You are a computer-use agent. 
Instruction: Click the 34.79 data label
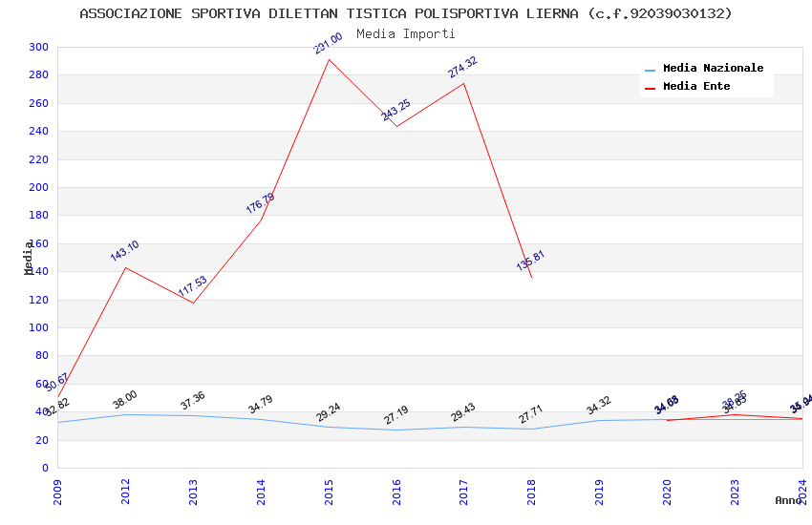261,405
